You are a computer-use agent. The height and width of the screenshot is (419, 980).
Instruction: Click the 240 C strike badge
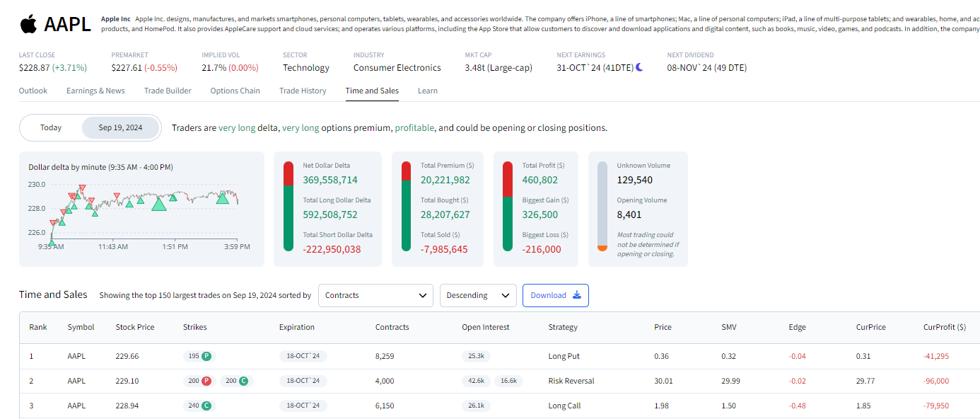(198, 406)
